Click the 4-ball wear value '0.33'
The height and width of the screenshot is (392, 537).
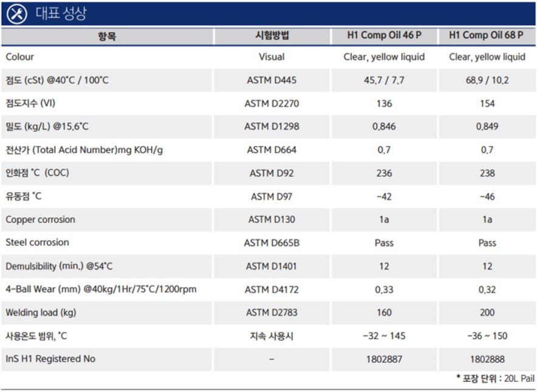(x=384, y=289)
